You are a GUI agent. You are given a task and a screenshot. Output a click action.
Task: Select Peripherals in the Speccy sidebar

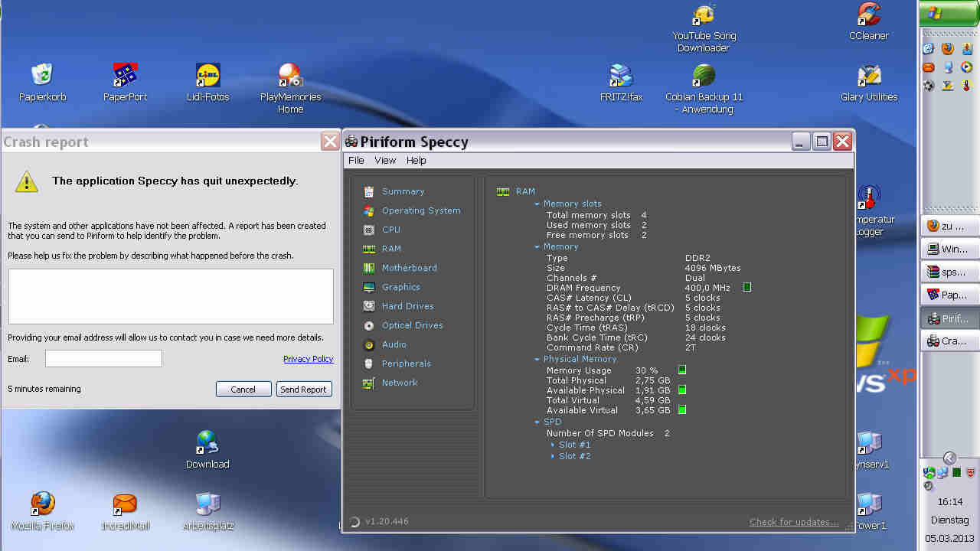406,364
